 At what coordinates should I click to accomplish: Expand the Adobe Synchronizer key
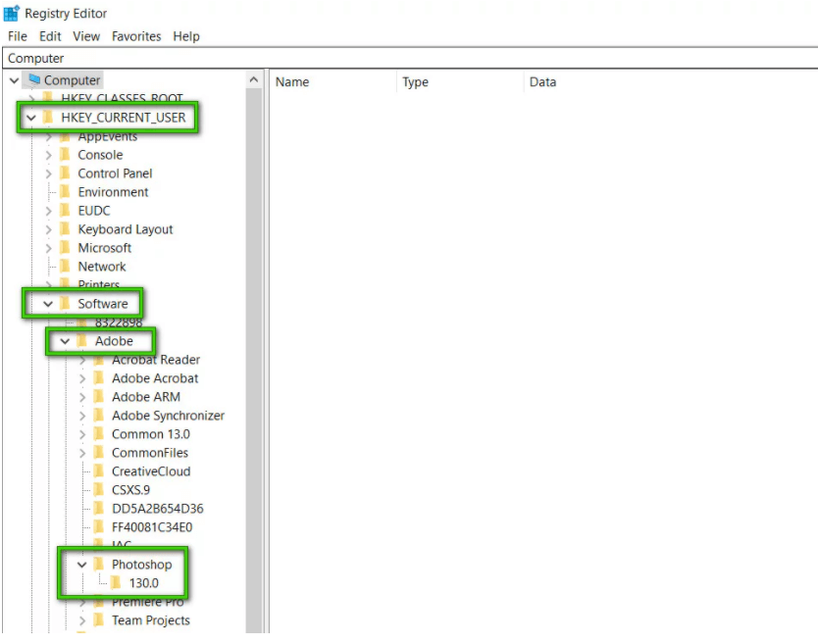pos(82,417)
